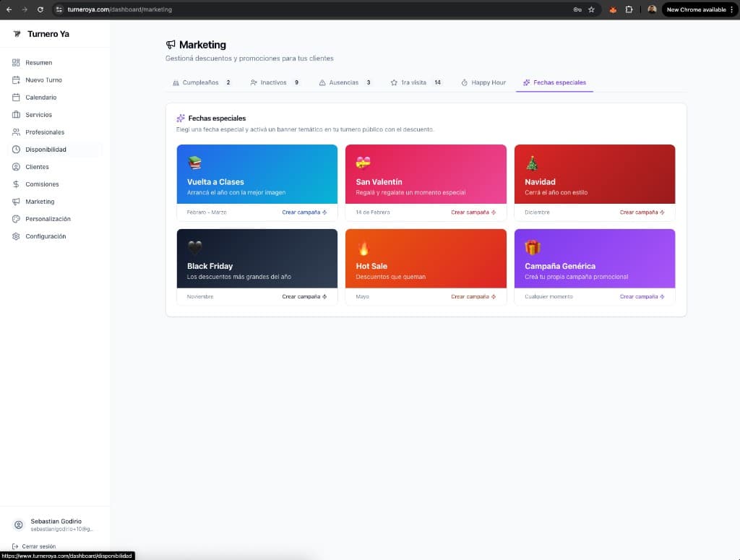Click the Configuración gear icon

[x=16, y=236]
